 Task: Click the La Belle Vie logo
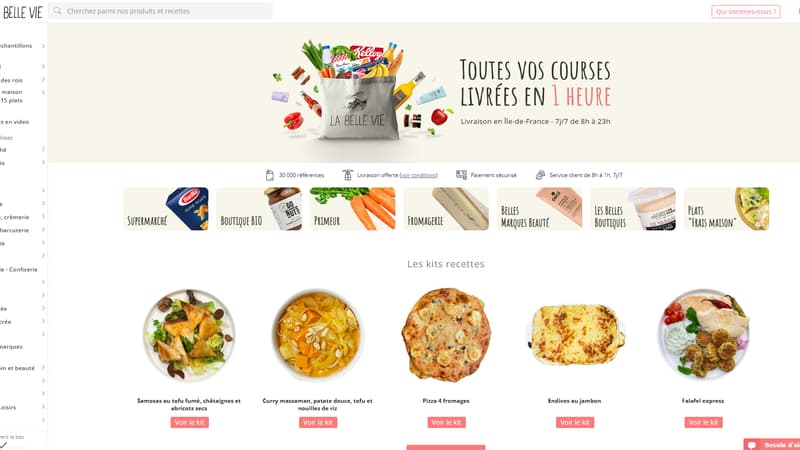pos(22,12)
